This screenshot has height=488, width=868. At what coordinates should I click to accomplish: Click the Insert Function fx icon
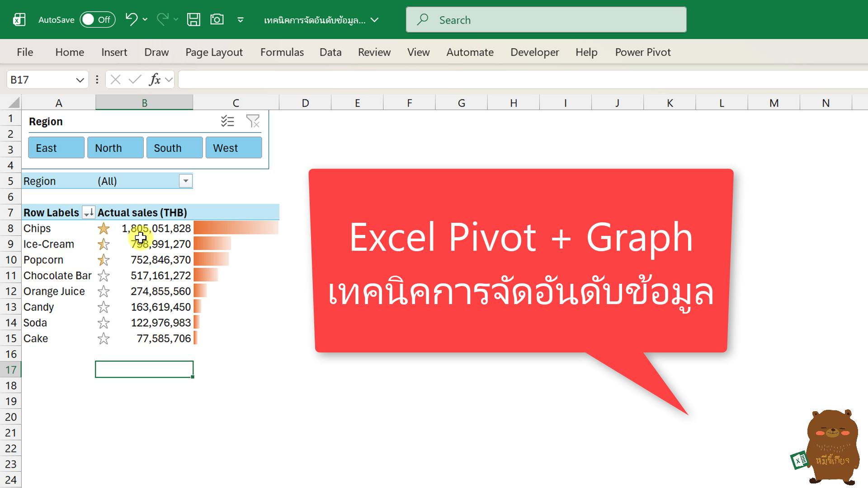pyautogui.click(x=155, y=80)
